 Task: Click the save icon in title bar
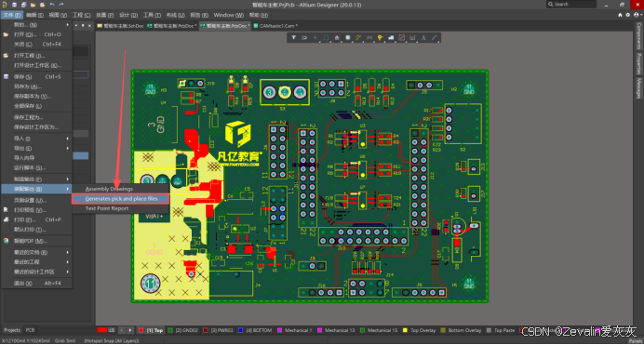coord(14,5)
